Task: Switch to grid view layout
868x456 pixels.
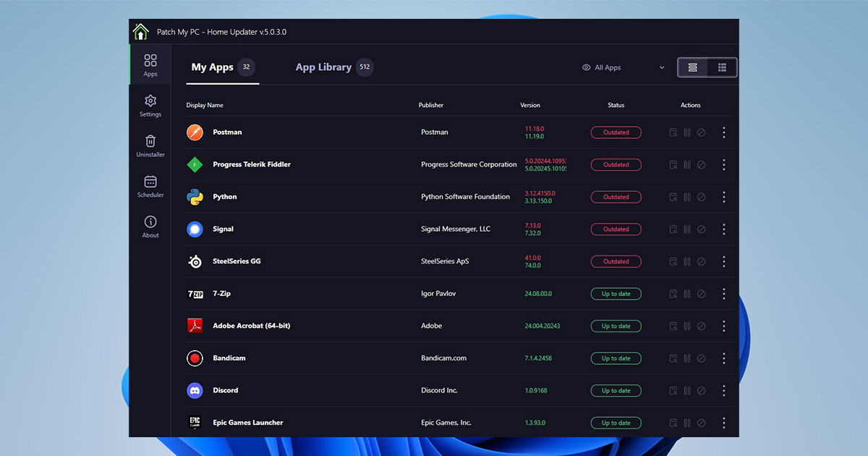Action: coord(722,67)
